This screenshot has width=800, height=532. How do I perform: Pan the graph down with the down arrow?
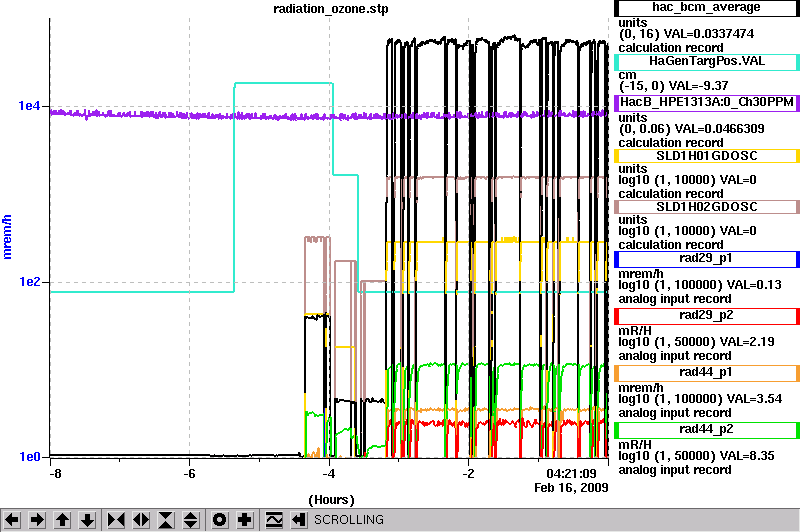[87, 520]
